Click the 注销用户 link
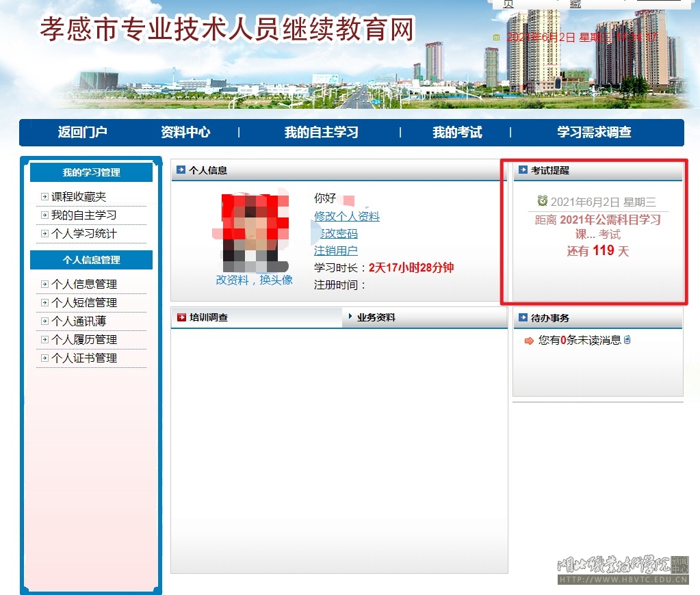 (335, 250)
